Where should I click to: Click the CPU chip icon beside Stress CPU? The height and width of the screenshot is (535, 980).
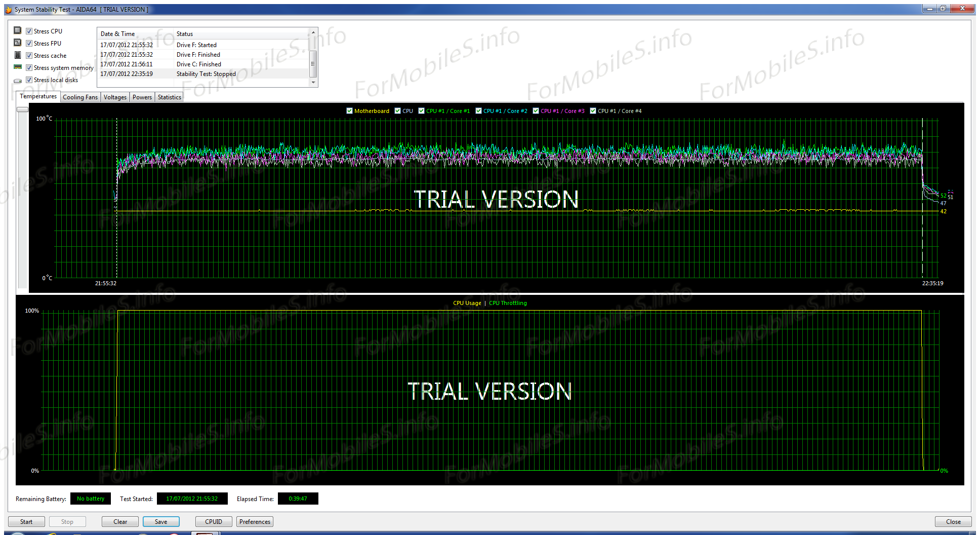point(18,31)
